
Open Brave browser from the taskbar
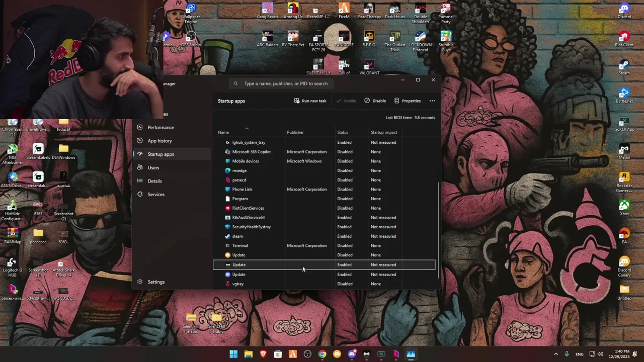coord(263,354)
